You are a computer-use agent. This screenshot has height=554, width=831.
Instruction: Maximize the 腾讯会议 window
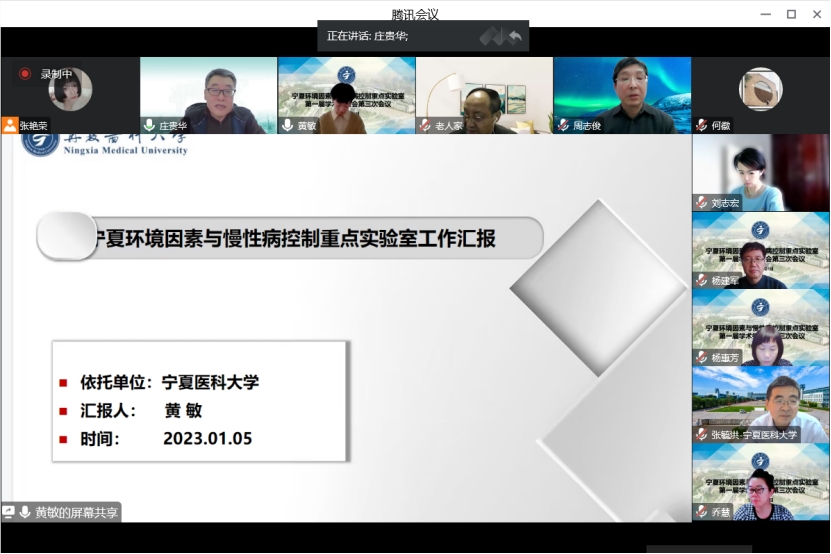tap(791, 14)
